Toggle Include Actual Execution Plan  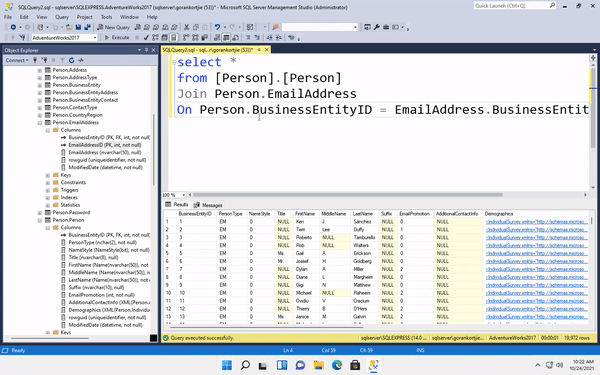(186, 38)
